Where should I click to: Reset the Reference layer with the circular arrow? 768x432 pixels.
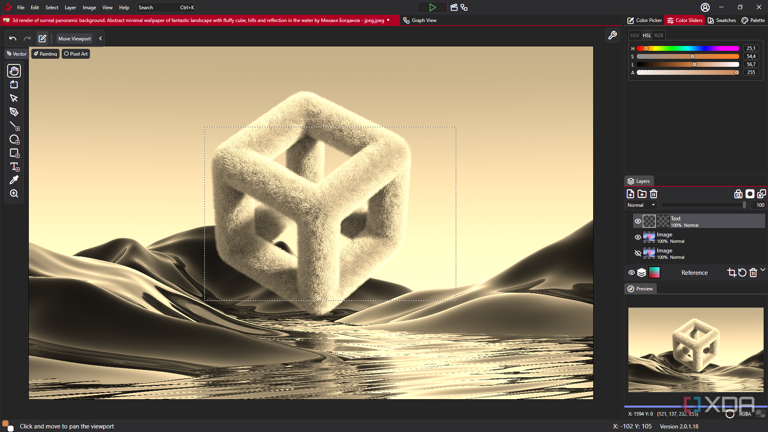tap(742, 273)
